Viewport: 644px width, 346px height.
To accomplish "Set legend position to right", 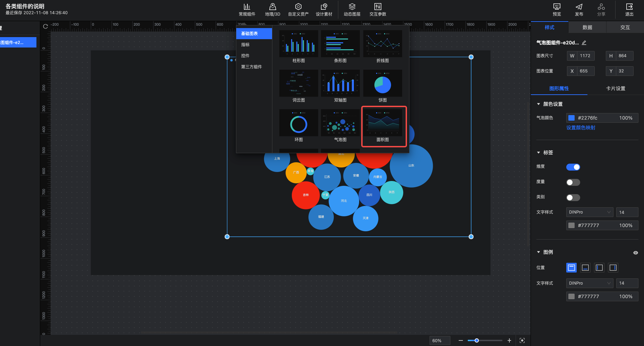I will click(x=613, y=267).
